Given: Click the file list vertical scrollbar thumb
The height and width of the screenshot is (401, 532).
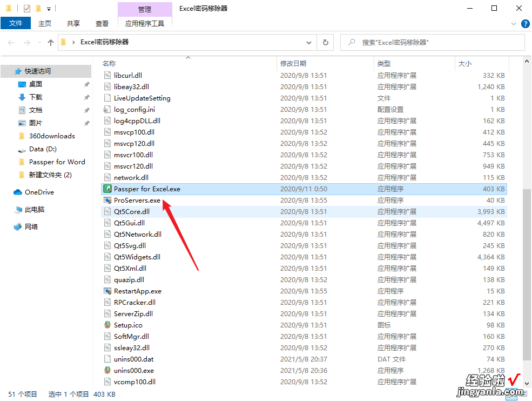Looking at the screenshot, I should click(x=527, y=275).
